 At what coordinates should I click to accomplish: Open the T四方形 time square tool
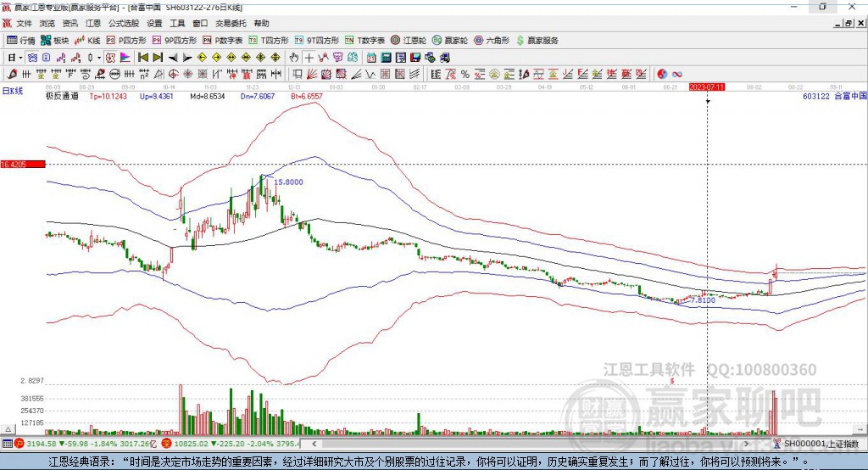(x=269, y=41)
